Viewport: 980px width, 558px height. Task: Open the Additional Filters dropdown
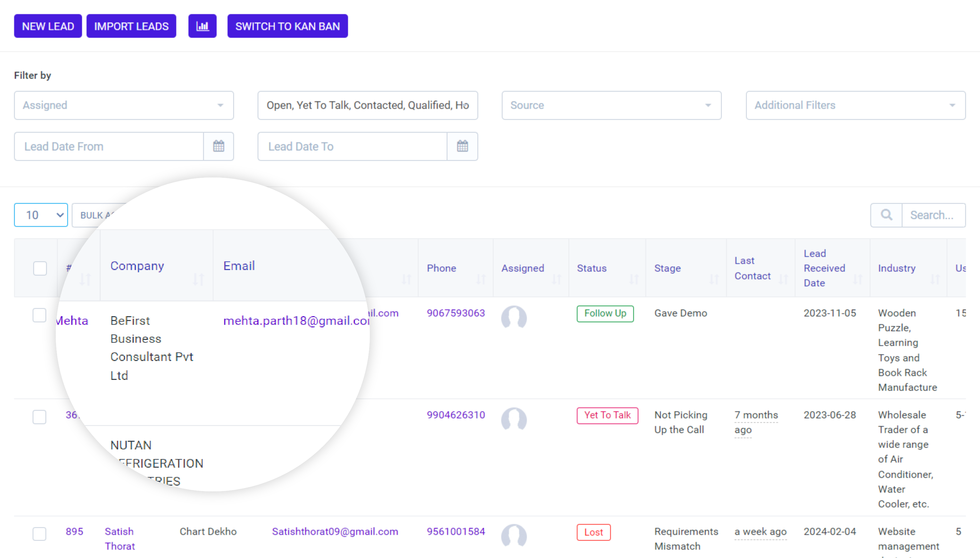(856, 105)
